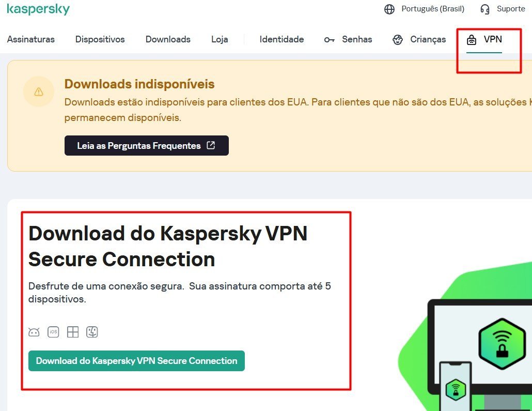Image resolution: width=532 pixels, height=411 pixels.
Task: Open the Dispositivos tab
Action: [x=100, y=39]
